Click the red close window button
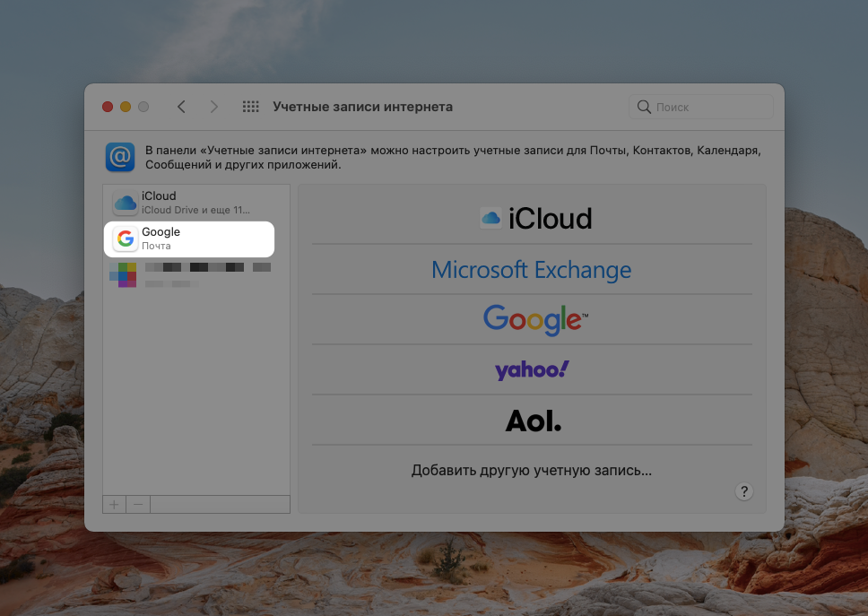The height and width of the screenshot is (616, 868). 108,107
